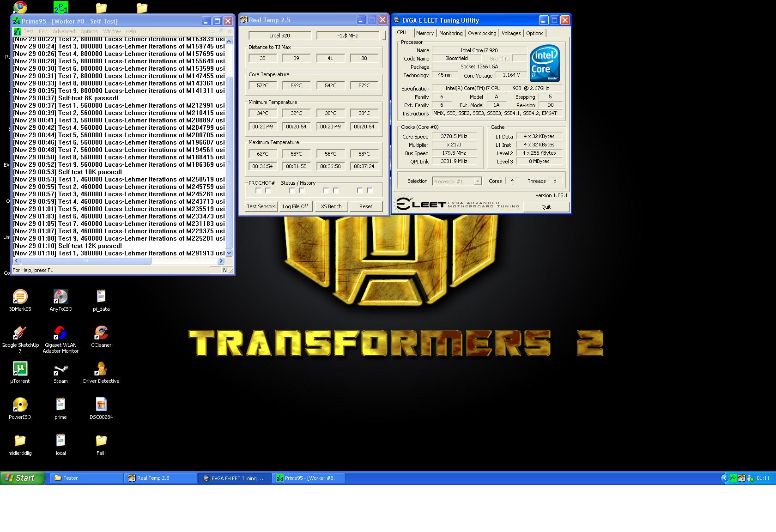The width and height of the screenshot is (776, 532).
Task: Click Prime95 horizontal scrollbar left arrow
Action: click(17, 261)
